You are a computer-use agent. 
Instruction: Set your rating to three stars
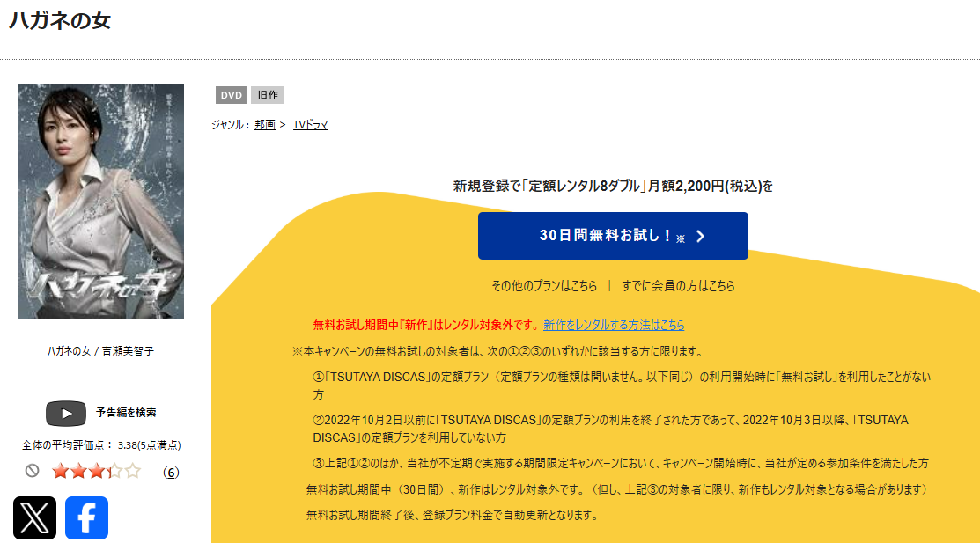point(97,471)
